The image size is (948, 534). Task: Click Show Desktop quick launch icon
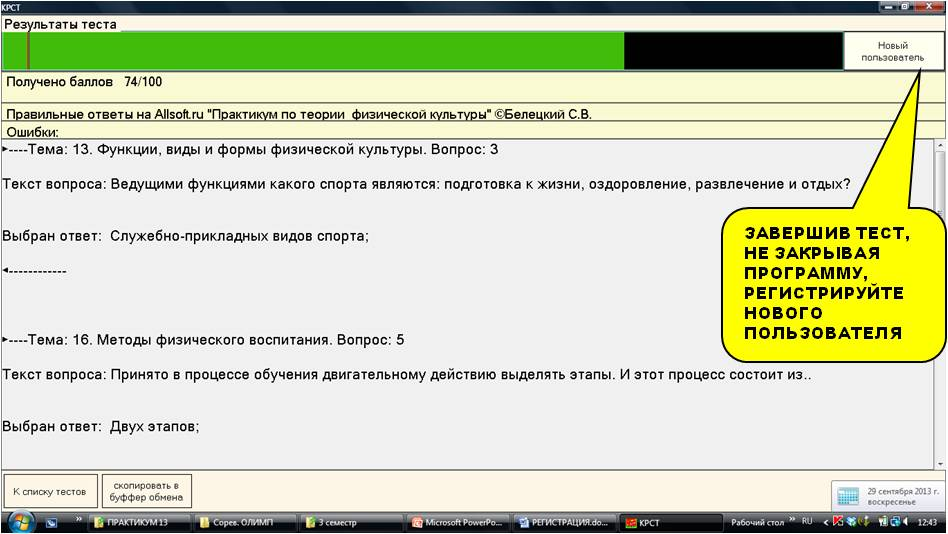point(51,523)
